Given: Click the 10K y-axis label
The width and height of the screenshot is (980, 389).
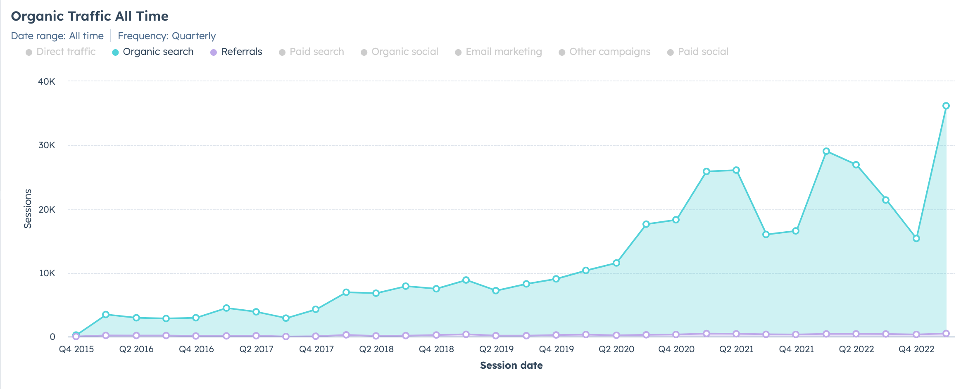Looking at the screenshot, I should tap(47, 273).
